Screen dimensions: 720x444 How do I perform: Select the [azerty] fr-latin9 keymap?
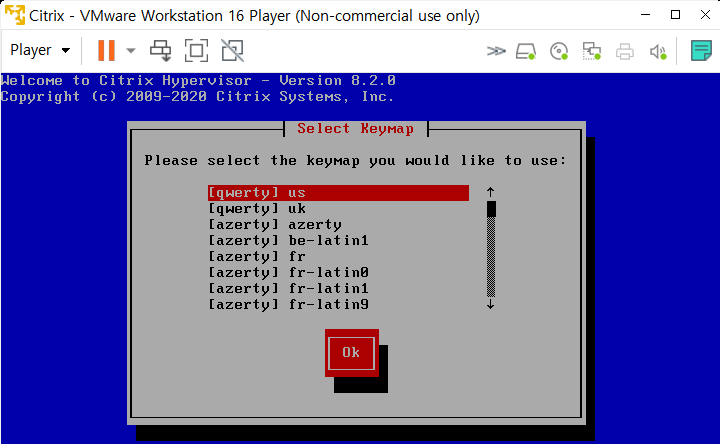click(338, 304)
